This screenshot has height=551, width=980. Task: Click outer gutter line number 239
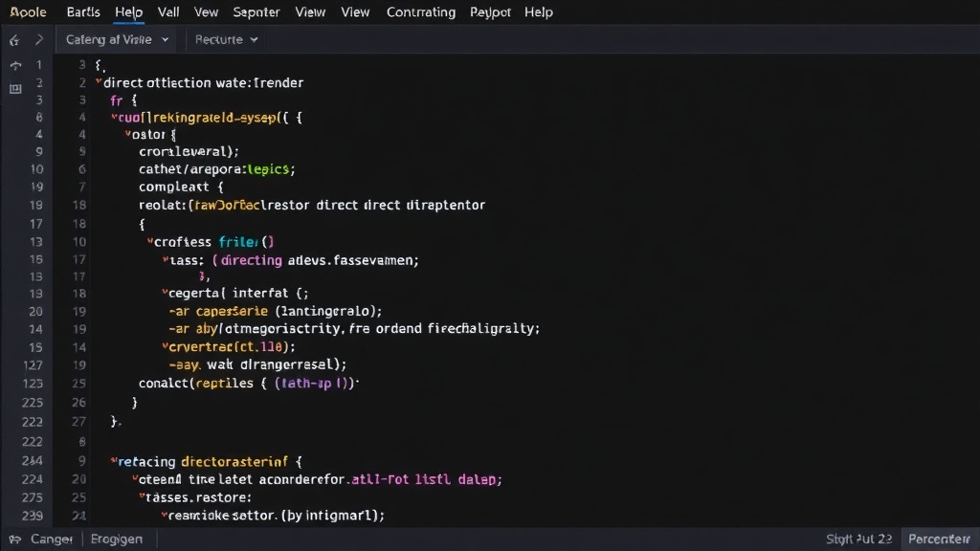point(32,516)
